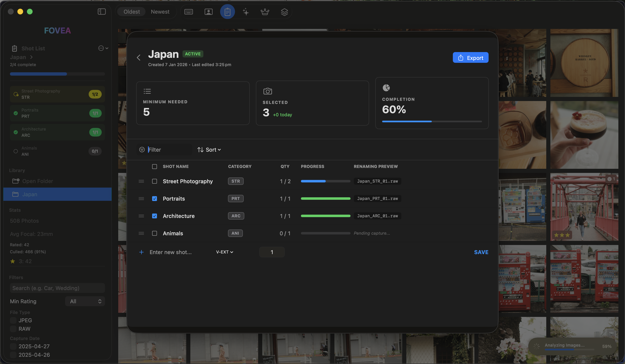Click the Street Photography progress bar

tap(325, 181)
